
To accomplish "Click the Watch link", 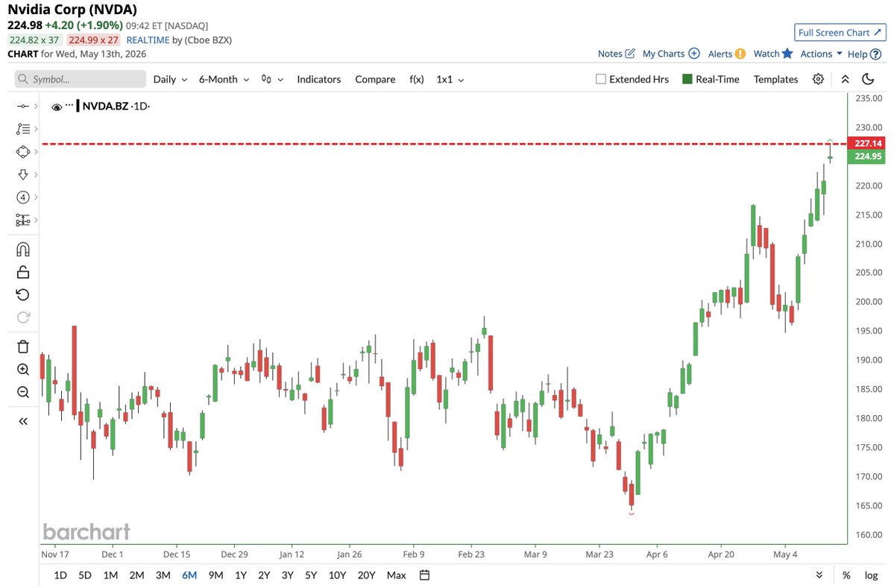I will 766,54.
